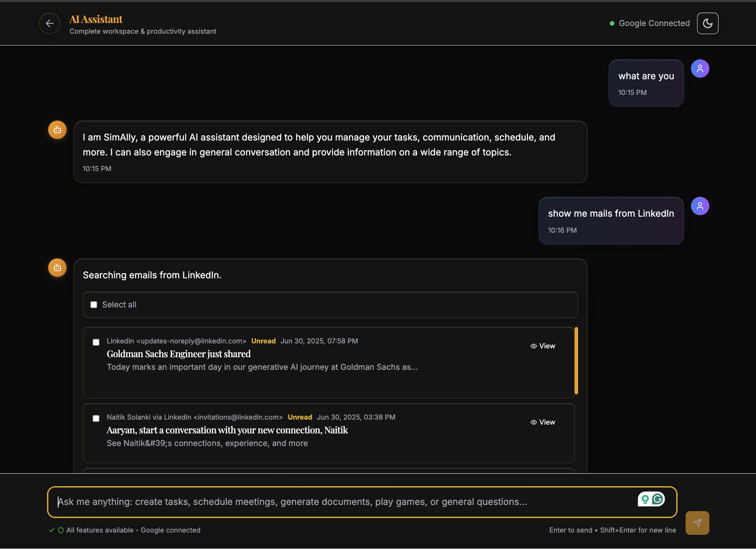
Task: Tick the Naitik Solanki email checkbox
Action: (96, 418)
